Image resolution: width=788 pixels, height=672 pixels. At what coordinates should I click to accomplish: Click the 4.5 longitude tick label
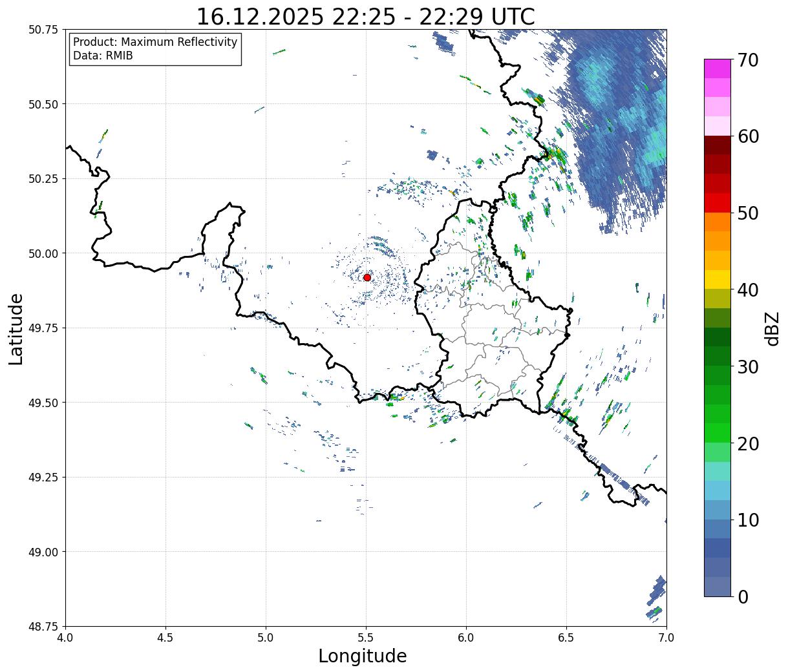click(x=165, y=637)
